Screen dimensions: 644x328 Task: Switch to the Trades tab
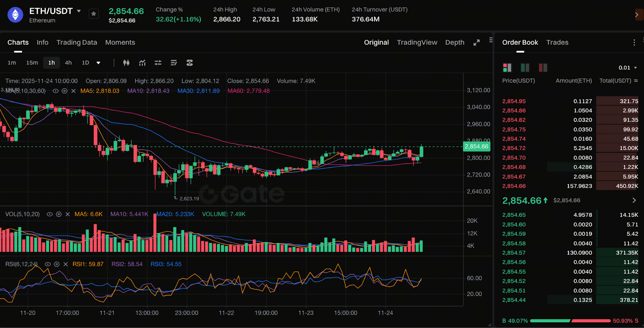coord(557,43)
